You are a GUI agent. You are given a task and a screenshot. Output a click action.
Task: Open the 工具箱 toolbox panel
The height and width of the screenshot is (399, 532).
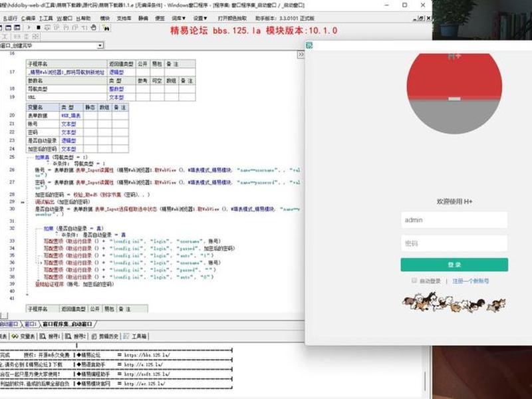click(135, 336)
